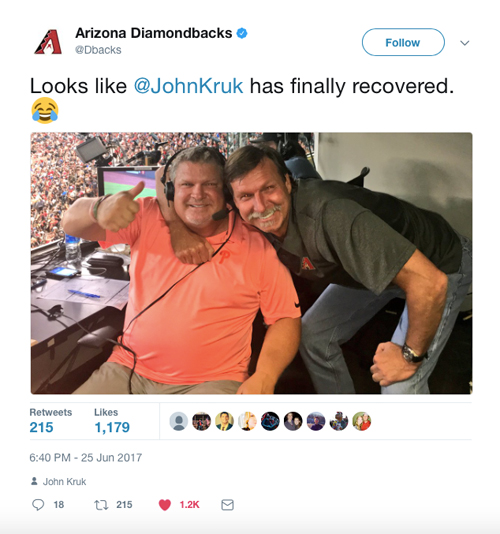Click the default gray avatar in likers row
Image resolution: width=500 pixels, height=534 pixels.
(178, 421)
